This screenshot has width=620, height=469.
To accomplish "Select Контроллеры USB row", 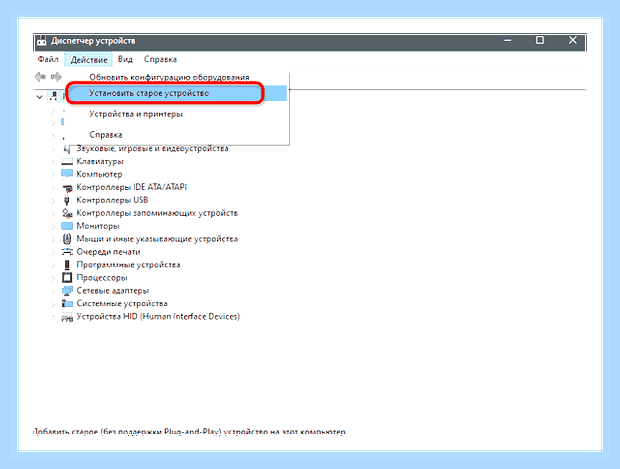I will point(112,200).
